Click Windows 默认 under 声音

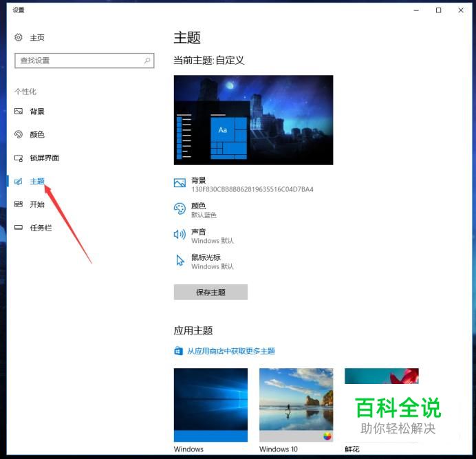tap(213, 241)
